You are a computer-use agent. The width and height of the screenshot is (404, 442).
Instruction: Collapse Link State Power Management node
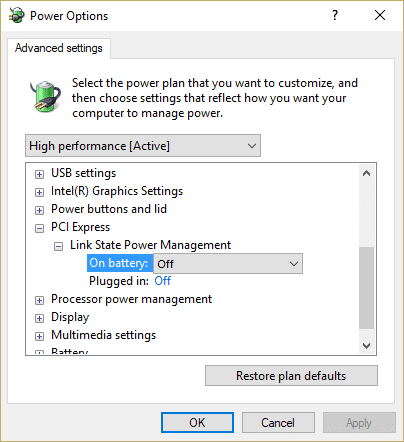58,246
